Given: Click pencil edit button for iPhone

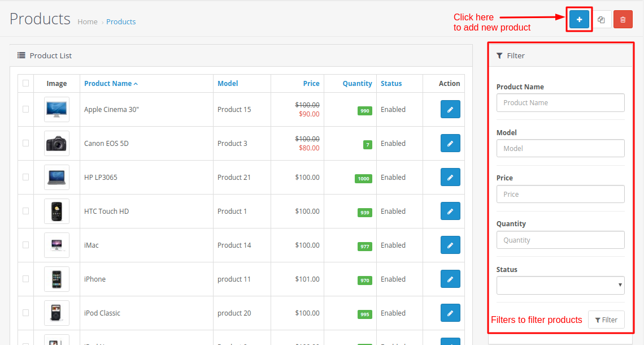Looking at the screenshot, I should point(450,279).
